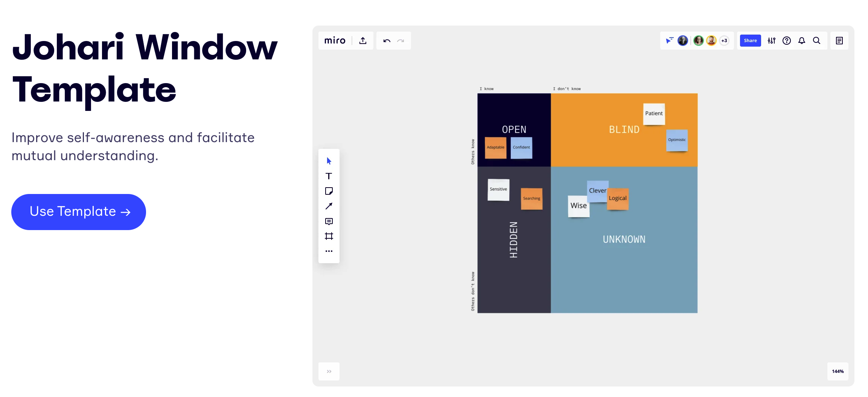Open the help question mark
Screen dimensions: 868x397
[x=787, y=41]
